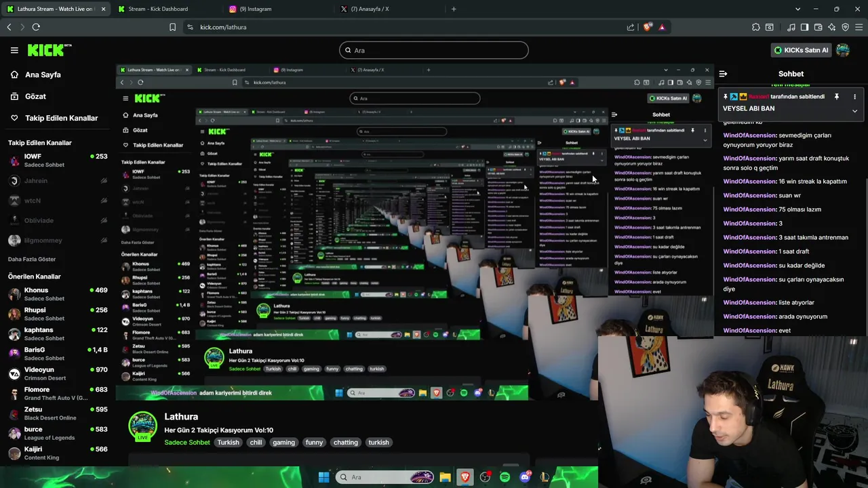Click WindOfAscension in '16 win streak' message
The width and height of the screenshot is (868, 488).
(749, 182)
